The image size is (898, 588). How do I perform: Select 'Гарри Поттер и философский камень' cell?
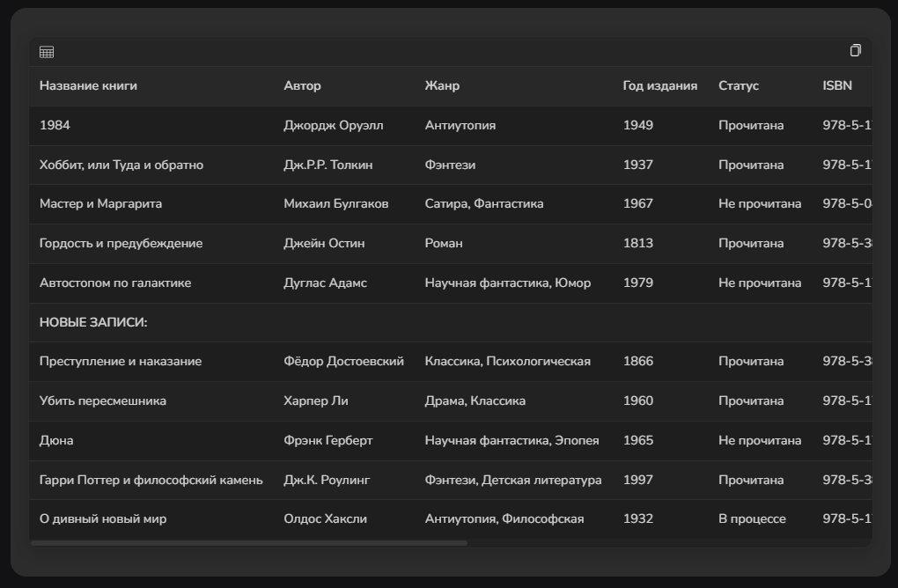(151, 480)
